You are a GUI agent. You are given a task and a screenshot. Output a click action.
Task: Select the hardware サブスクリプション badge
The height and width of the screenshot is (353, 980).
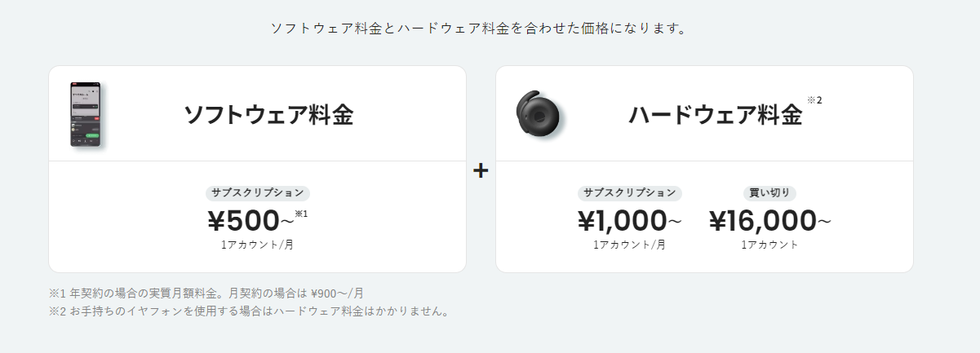point(629,193)
